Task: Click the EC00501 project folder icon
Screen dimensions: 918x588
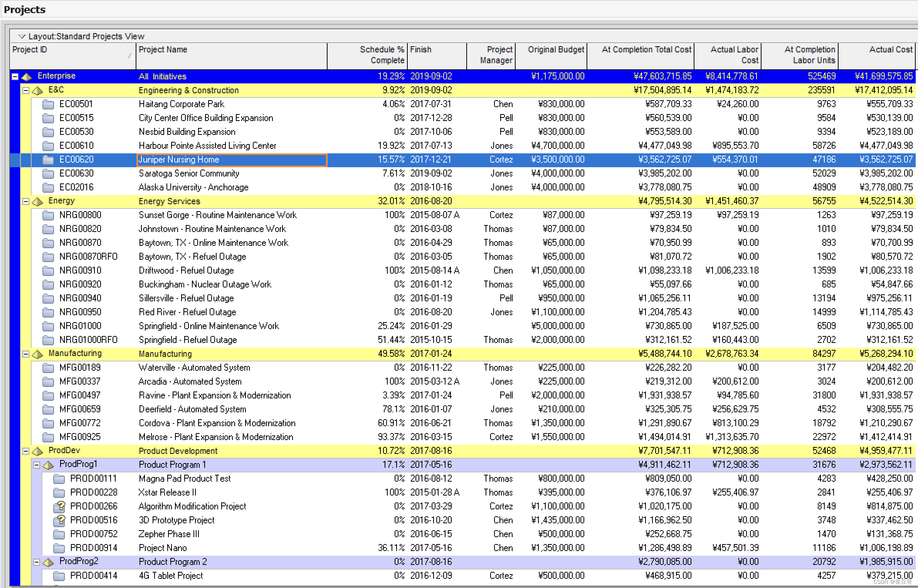Action: (x=48, y=104)
